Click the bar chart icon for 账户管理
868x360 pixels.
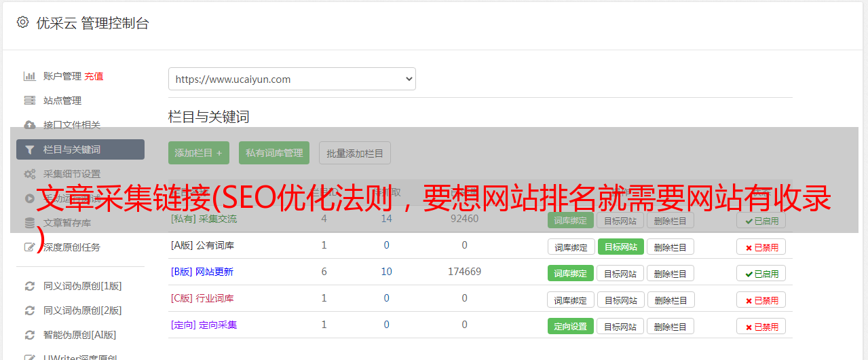pos(30,76)
